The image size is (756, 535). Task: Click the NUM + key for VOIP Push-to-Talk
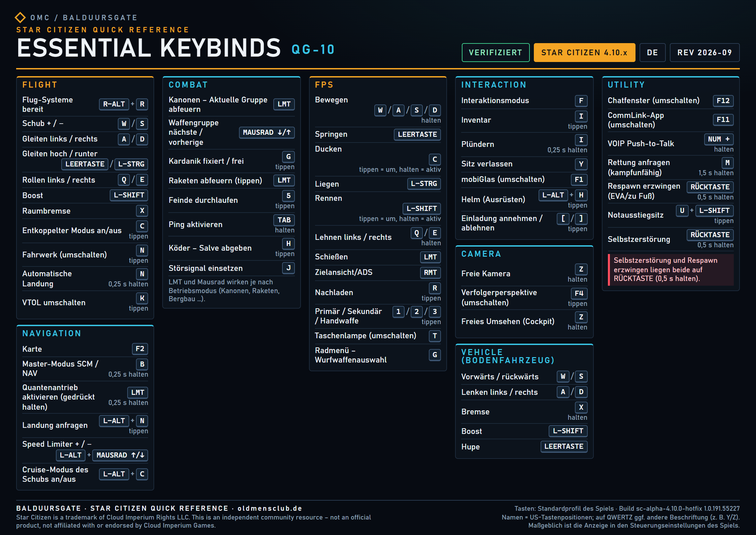click(719, 139)
